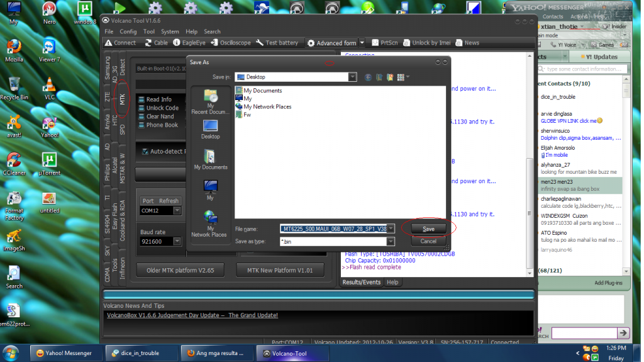Screen dimensions: 644x362
Task: Launch the EagleEye toolbar item
Action: pos(189,43)
